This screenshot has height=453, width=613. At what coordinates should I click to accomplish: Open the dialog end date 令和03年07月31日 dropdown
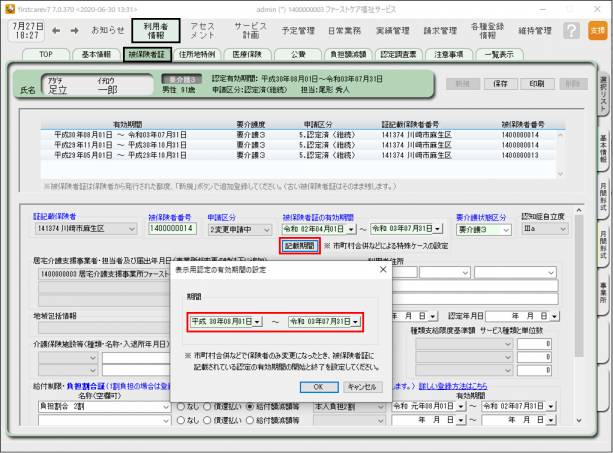click(x=355, y=322)
